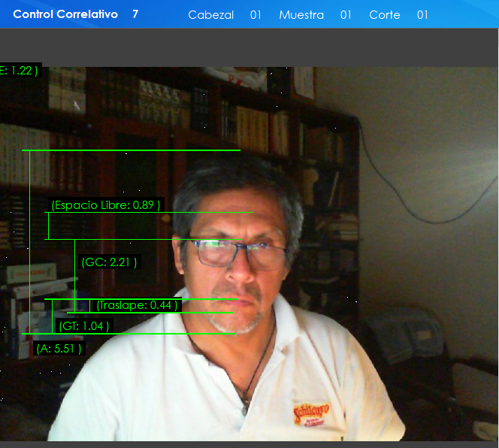Select the GT: 1.04 measurement label

[84, 326]
